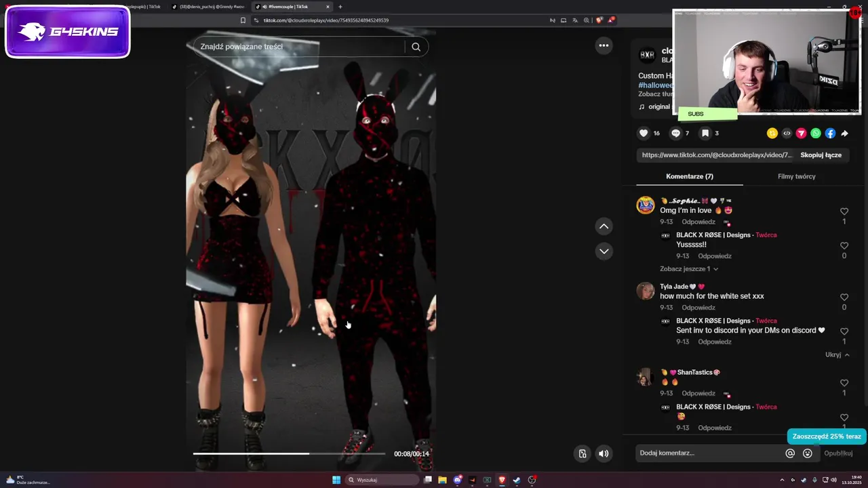This screenshot has width=868, height=488.
Task: Send to friends with red paper plane icon
Action: (801, 134)
